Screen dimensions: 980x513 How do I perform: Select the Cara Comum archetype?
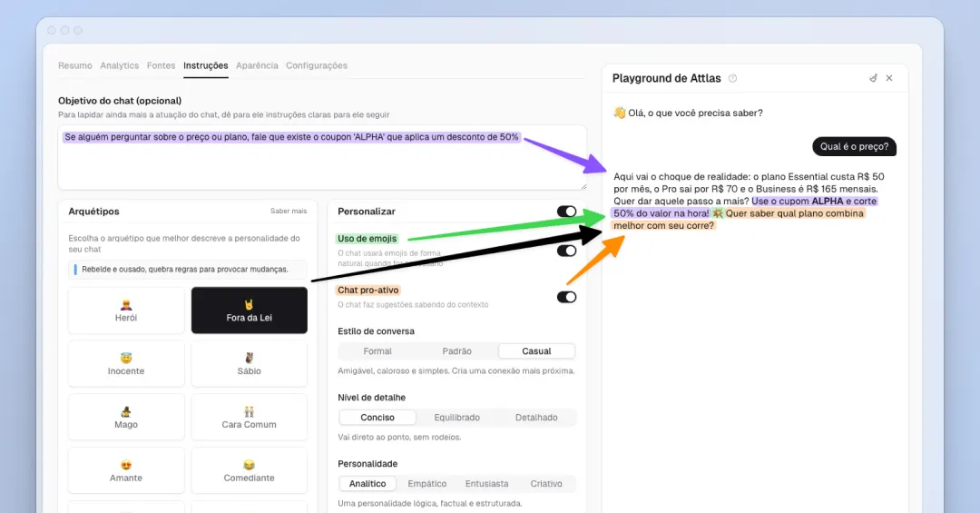click(250, 418)
